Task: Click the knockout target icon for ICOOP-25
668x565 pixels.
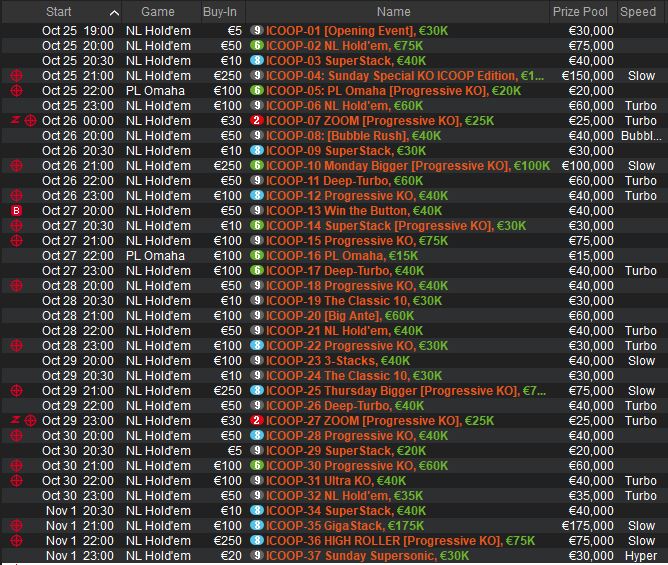Action: click(x=16, y=391)
